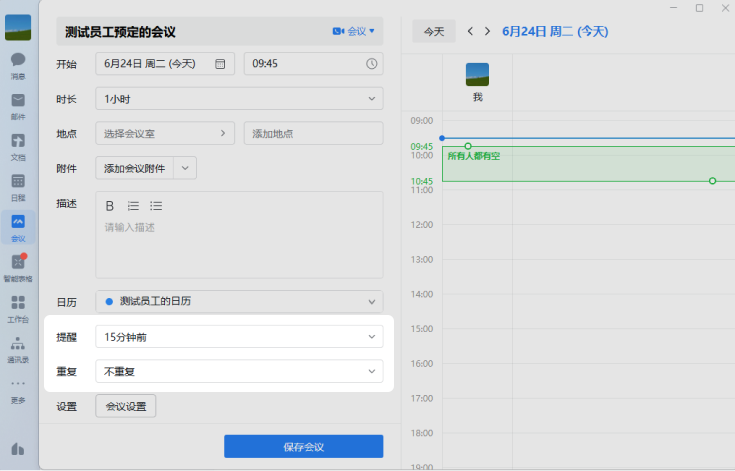Expand the 时长 duration dropdown
This screenshot has height=471, width=735.
[239, 99]
